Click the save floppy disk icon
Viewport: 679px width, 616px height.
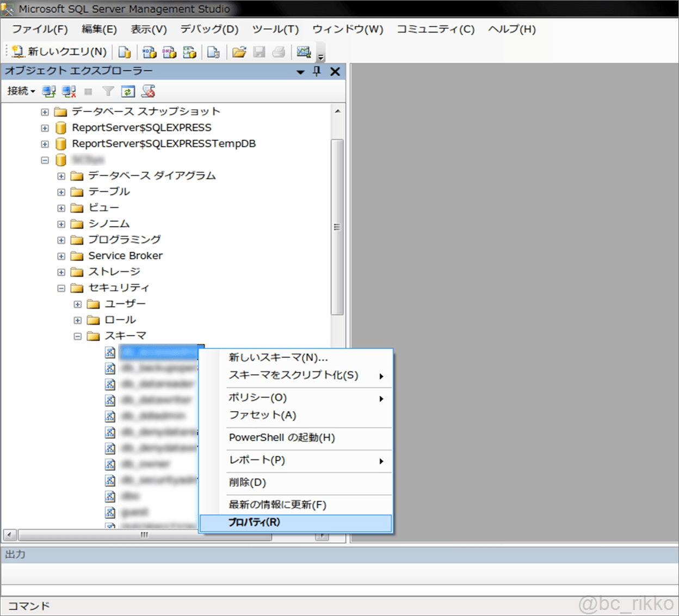[260, 52]
